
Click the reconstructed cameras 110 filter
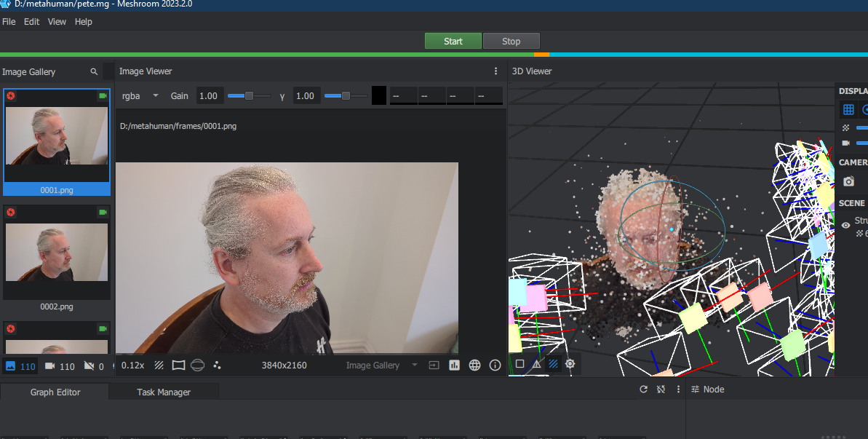[x=59, y=366]
